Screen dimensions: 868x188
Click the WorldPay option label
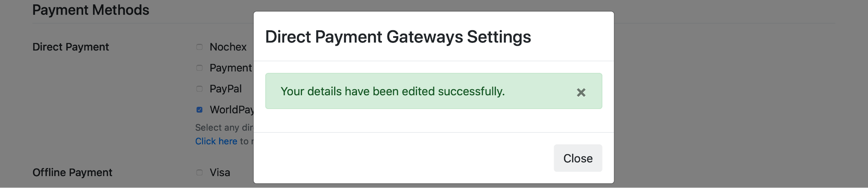pyautogui.click(x=231, y=110)
